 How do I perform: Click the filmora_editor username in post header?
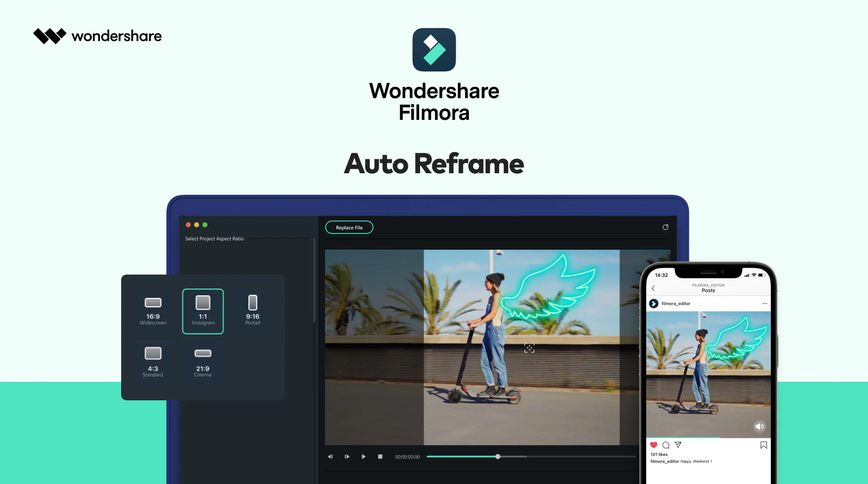point(676,304)
